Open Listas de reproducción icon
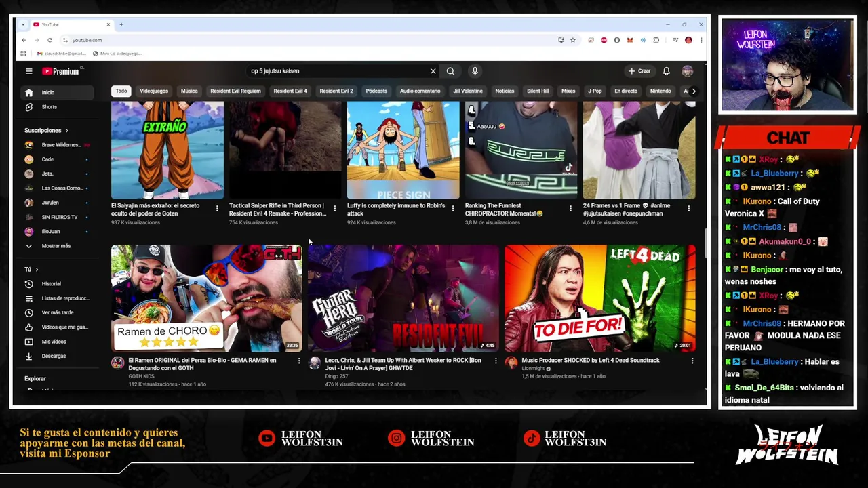The width and height of the screenshot is (868, 488). click(28, 298)
